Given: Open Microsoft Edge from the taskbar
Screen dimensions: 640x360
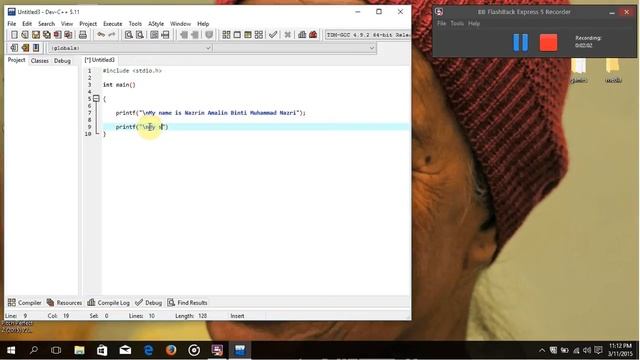Looking at the screenshot, I should 148,350.
